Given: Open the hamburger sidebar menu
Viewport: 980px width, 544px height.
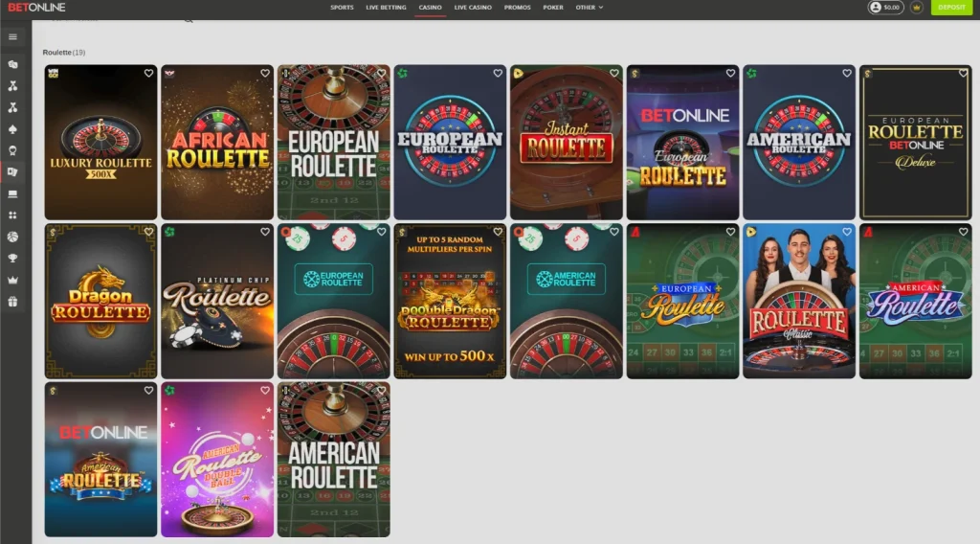Looking at the screenshot, I should (12, 37).
